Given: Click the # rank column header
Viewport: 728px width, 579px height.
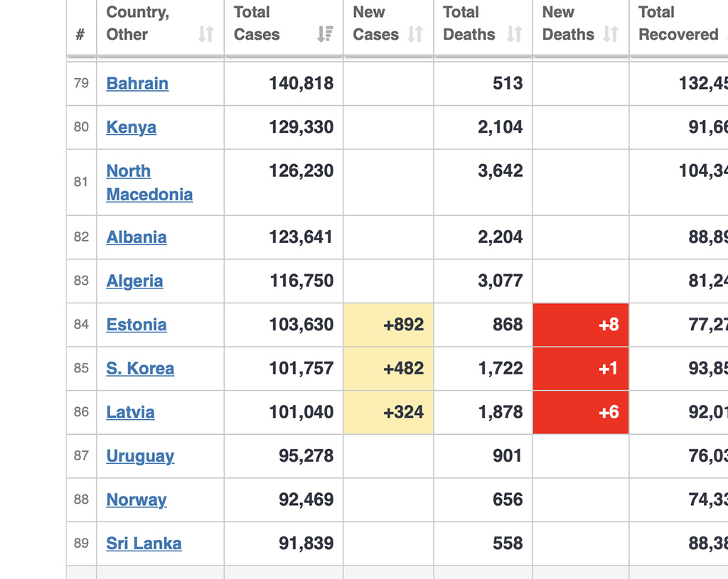Looking at the screenshot, I should [x=80, y=34].
